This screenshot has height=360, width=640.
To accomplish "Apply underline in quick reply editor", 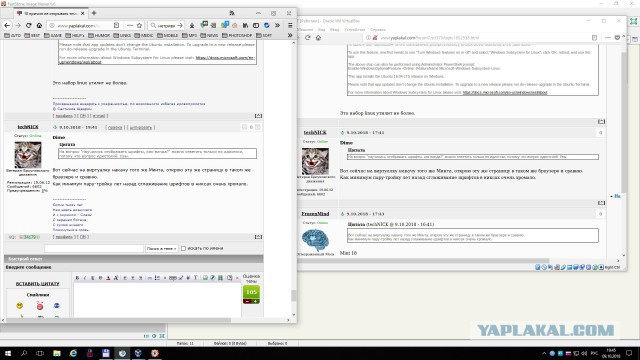I will 93,278.
